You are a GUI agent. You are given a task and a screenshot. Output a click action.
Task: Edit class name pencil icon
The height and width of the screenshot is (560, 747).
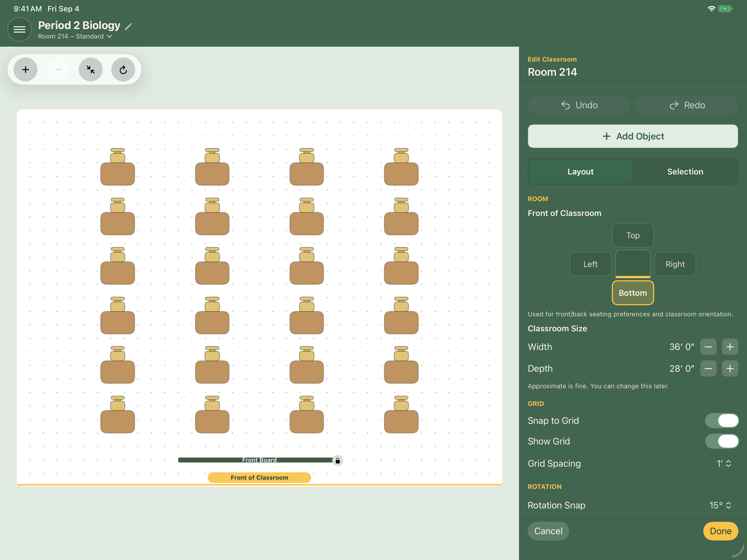click(128, 26)
